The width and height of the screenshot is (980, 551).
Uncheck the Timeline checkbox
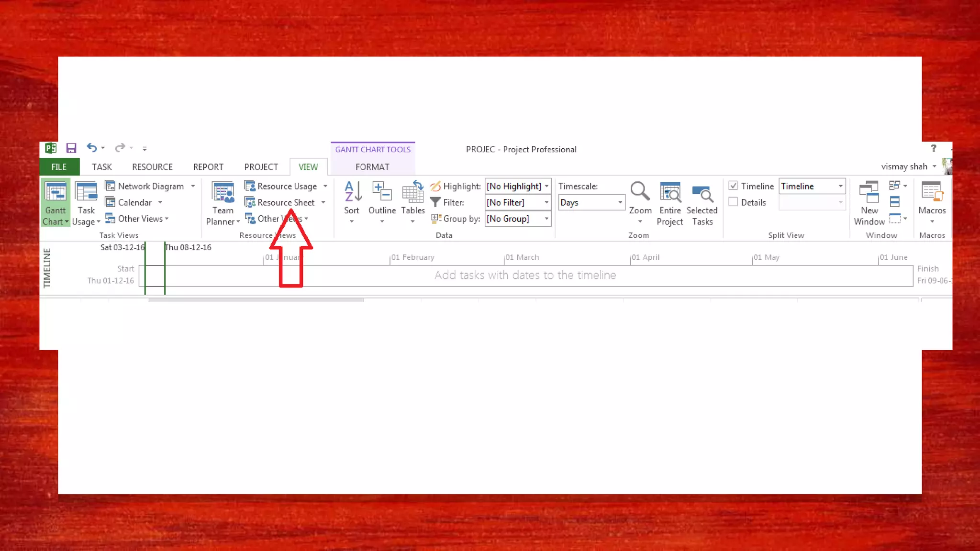(733, 186)
